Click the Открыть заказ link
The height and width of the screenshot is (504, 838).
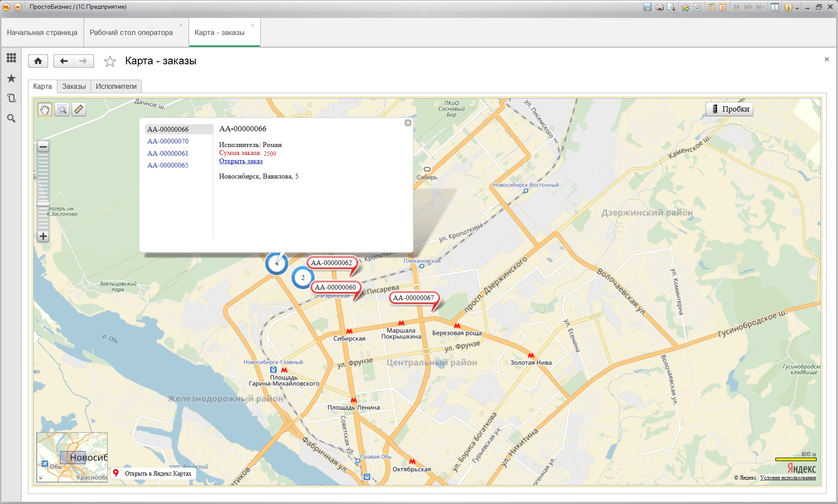point(241,161)
